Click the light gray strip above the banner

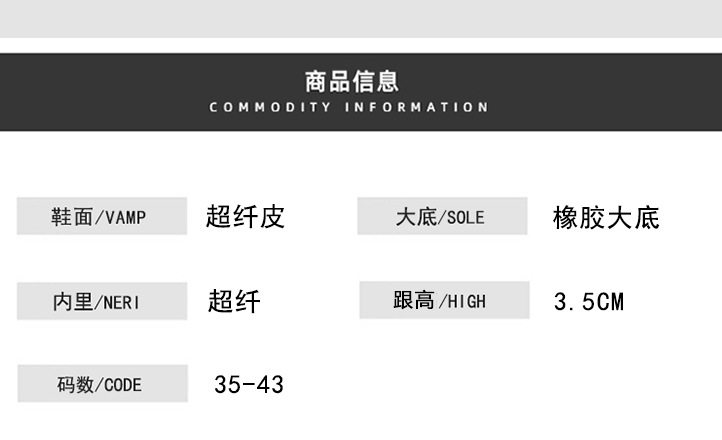(x=361, y=18)
